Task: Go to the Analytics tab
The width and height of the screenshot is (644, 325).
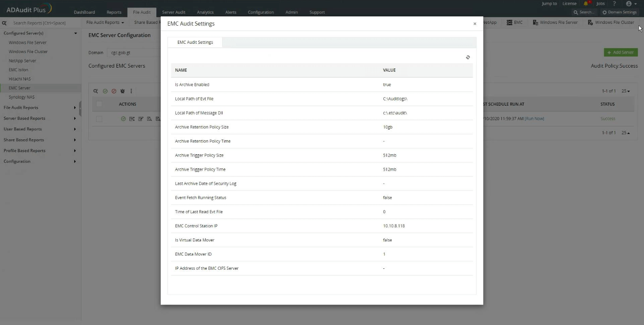Action: click(x=205, y=12)
